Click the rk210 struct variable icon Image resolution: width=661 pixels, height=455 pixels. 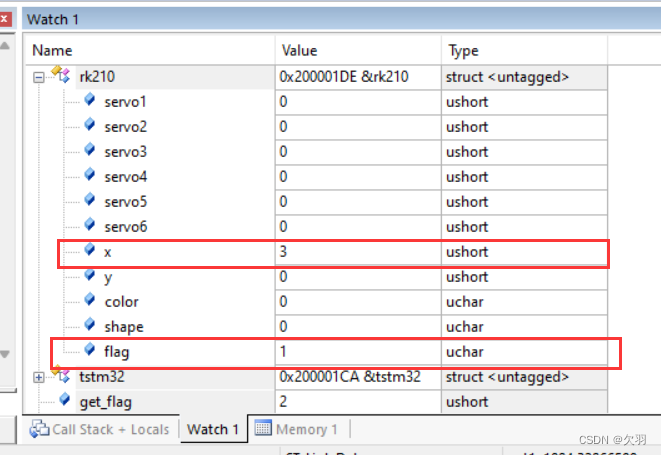tap(62, 75)
